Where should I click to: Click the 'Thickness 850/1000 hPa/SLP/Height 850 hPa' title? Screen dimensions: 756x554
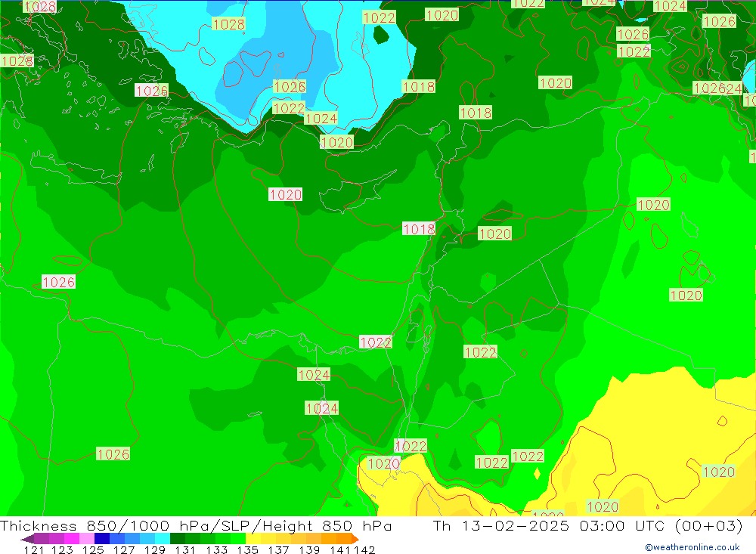point(196,525)
